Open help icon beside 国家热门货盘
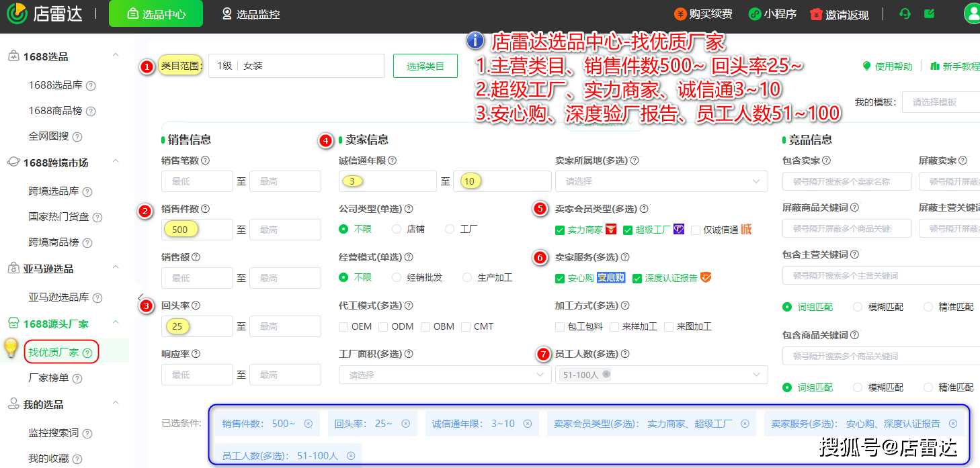The image size is (980, 468). click(97, 218)
